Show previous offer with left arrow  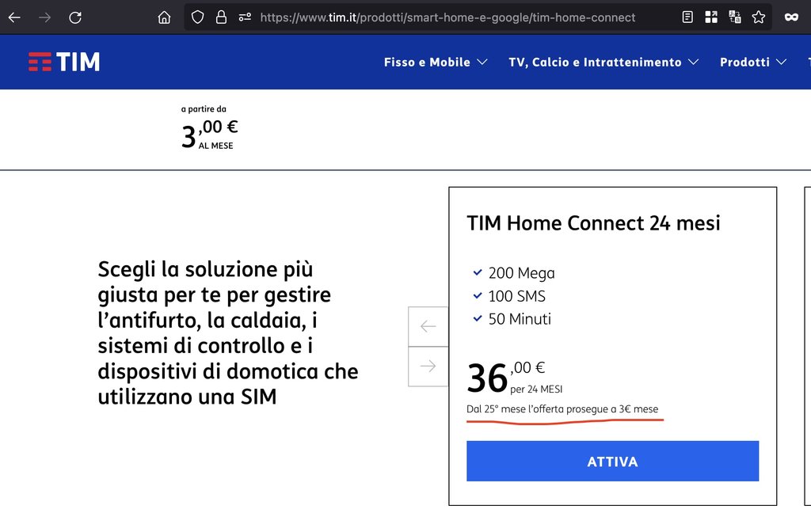coord(428,326)
